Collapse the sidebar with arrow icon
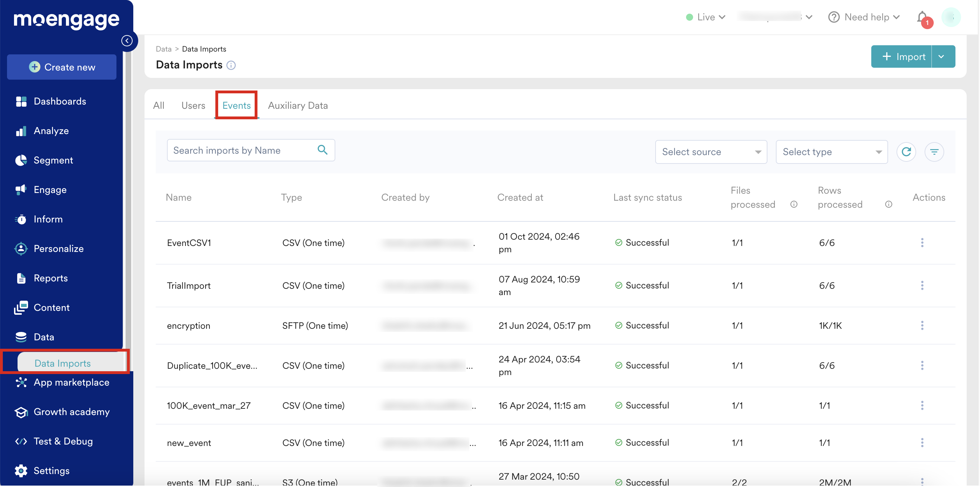Viewport: 980px width, 487px height. pyautogui.click(x=127, y=41)
